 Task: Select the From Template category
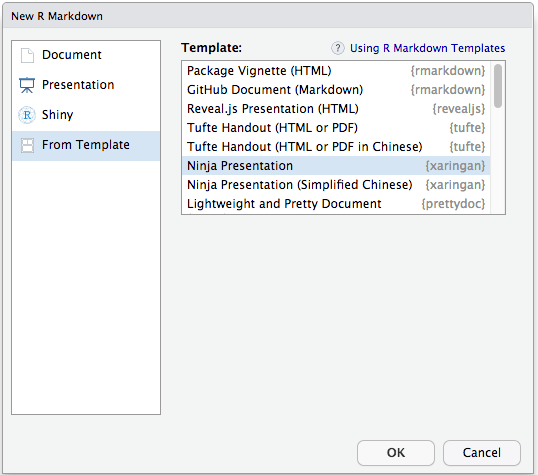[x=86, y=146]
